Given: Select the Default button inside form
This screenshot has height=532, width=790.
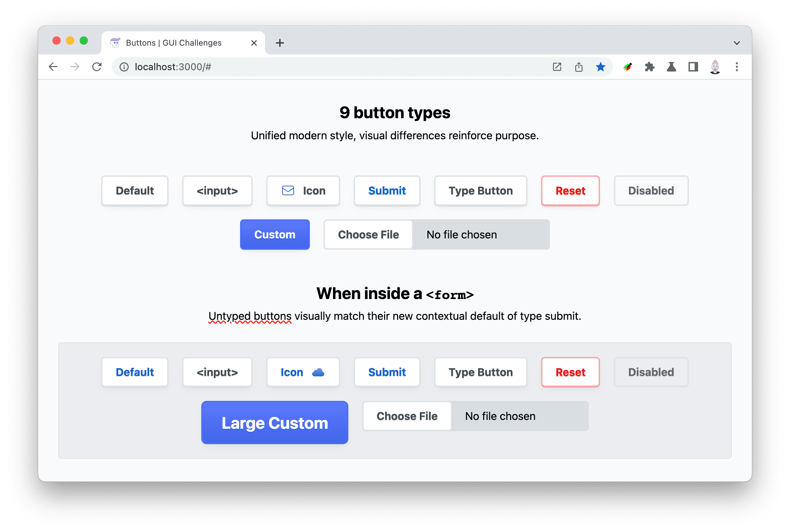Looking at the screenshot, I should [x=134, y=372].
